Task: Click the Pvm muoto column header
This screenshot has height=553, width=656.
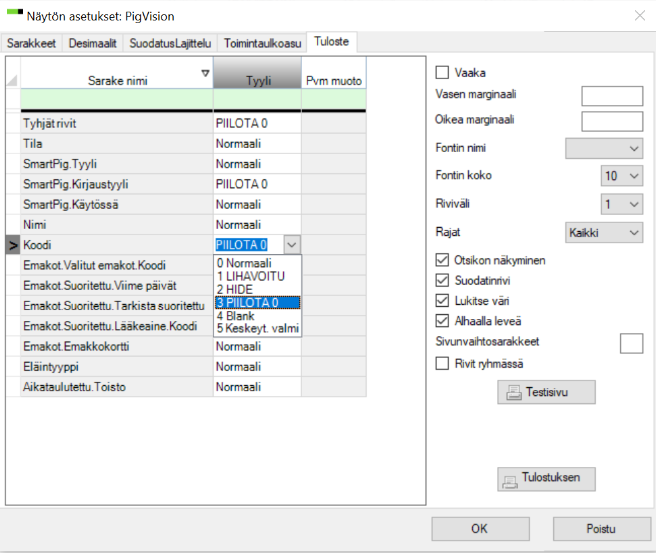Action: tap(333, 73)
